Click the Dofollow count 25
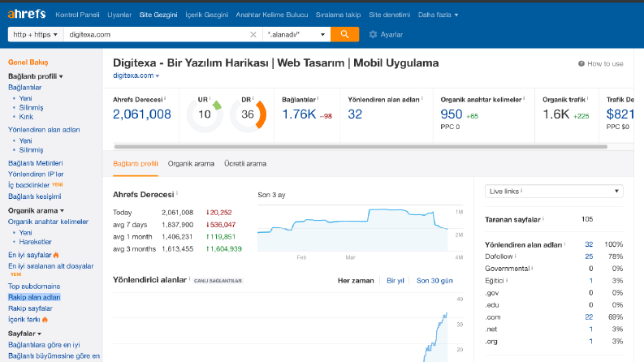This screenshot has height=362, width=644. coord(589,256)
